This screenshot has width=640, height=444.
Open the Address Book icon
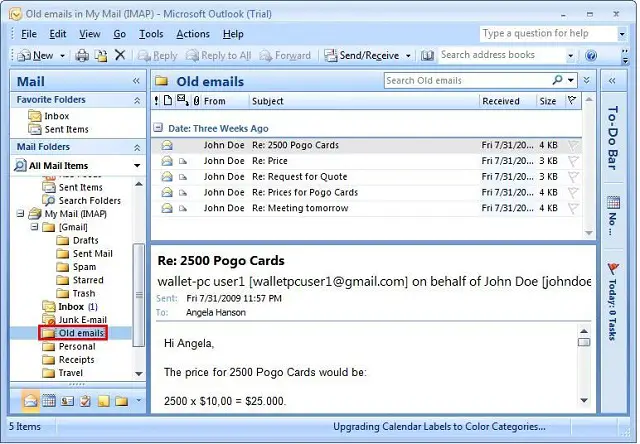[x=427, y=55]
